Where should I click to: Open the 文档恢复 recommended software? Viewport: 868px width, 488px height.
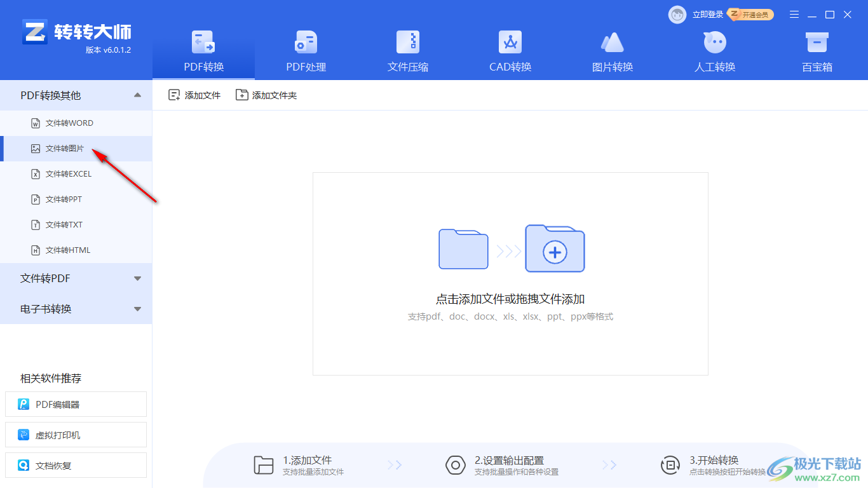(x=76, y=465)
